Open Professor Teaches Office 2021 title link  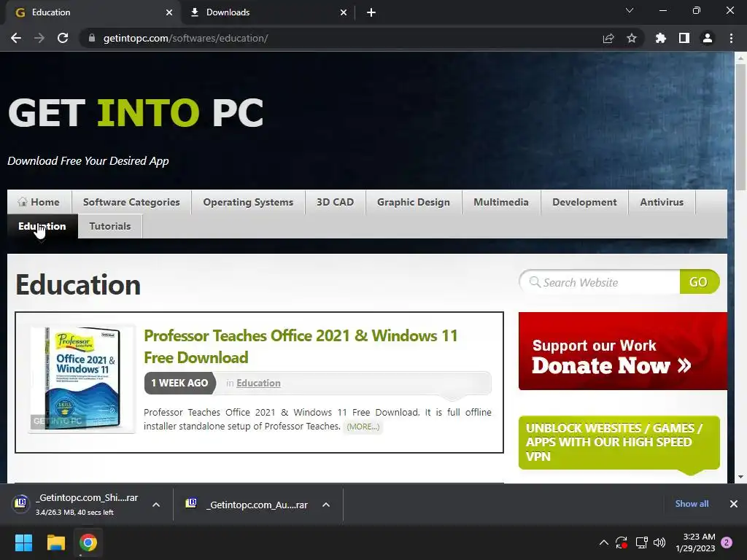click(x=301, y=346)
